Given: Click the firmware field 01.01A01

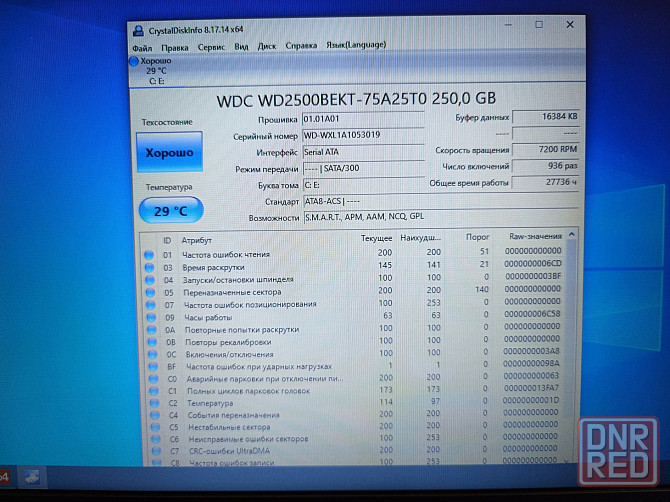Looking at the screenshot, I should tap(363, 118).
